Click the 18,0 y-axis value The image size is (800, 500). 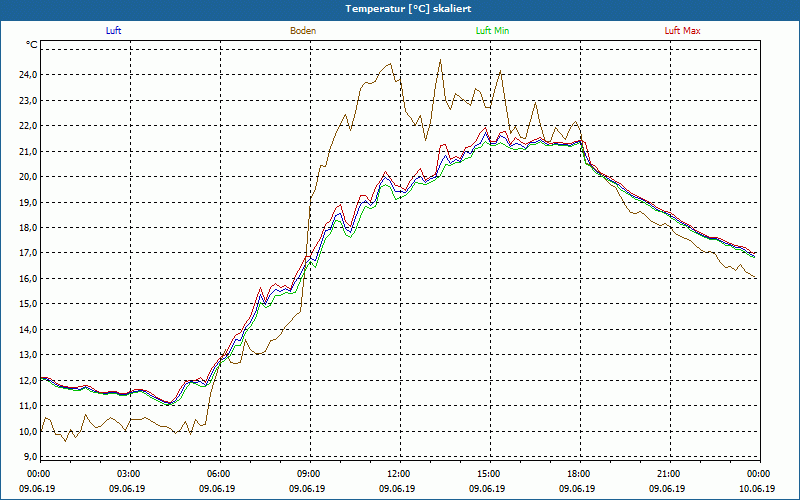tap(29, 228)
